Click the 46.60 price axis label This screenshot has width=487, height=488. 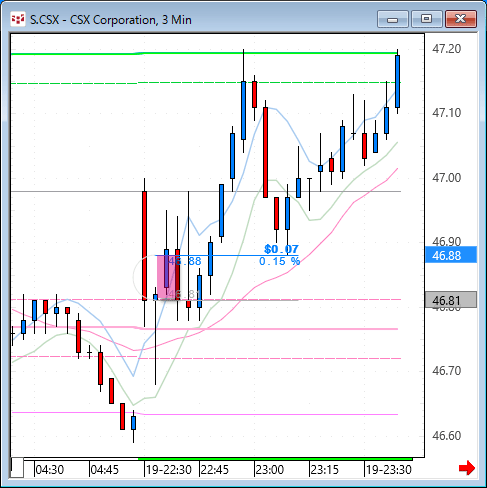click(x=447, y=435)
